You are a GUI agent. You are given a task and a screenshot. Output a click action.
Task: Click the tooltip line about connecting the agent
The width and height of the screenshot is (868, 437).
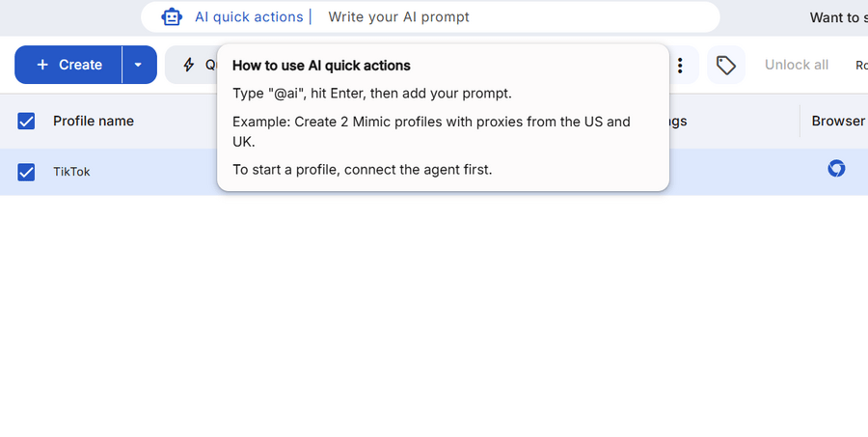[362, 170]
